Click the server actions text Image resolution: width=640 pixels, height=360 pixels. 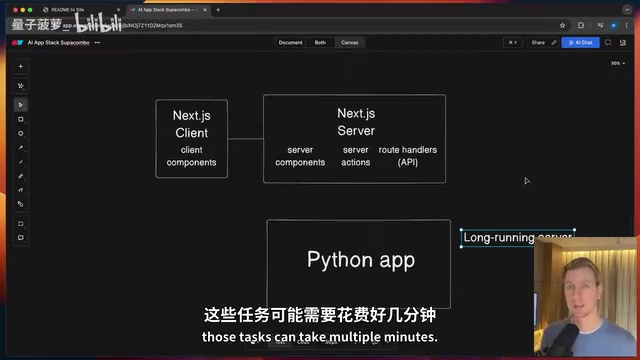pos(356,156)
